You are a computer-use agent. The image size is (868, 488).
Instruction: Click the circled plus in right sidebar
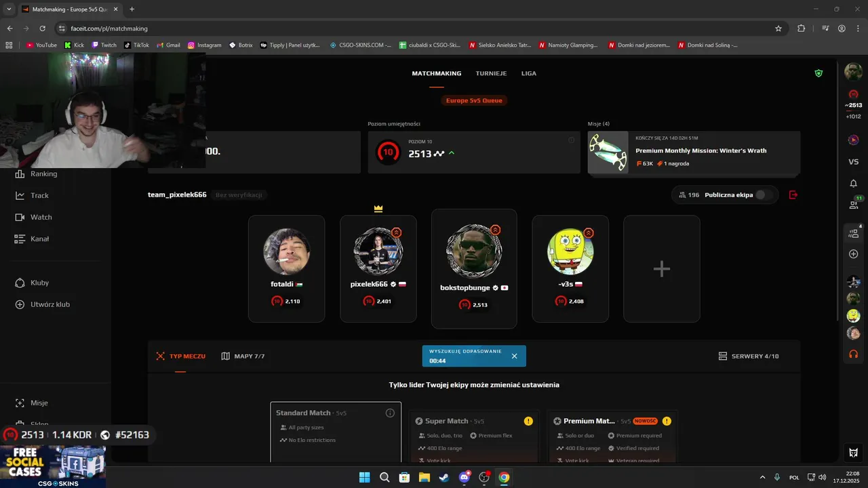(853, 253)
